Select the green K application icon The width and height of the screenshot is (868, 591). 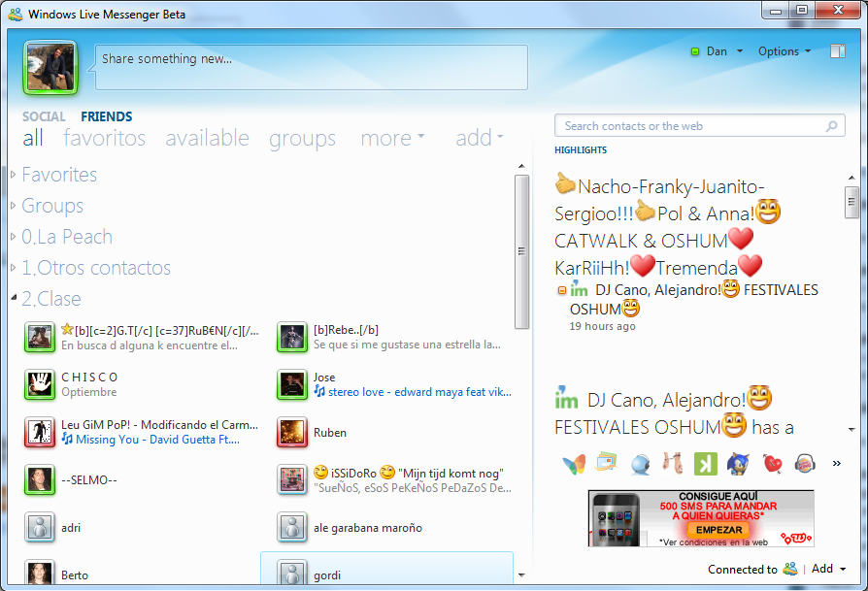(x=705, y=465)
